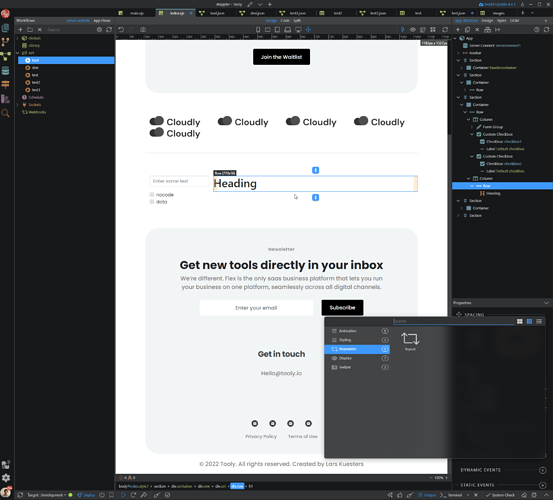
Task: Open the settings gear in the left sidebar
Action: point(6,478)
